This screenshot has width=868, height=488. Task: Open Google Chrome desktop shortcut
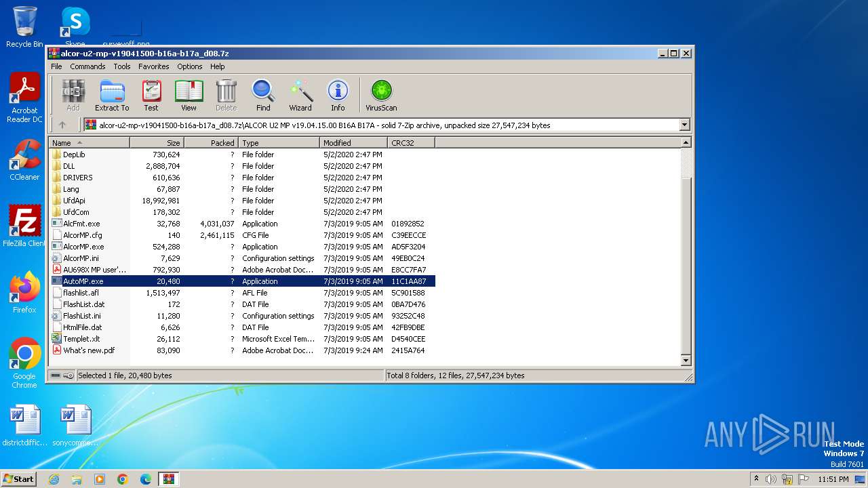pos(24,363)
